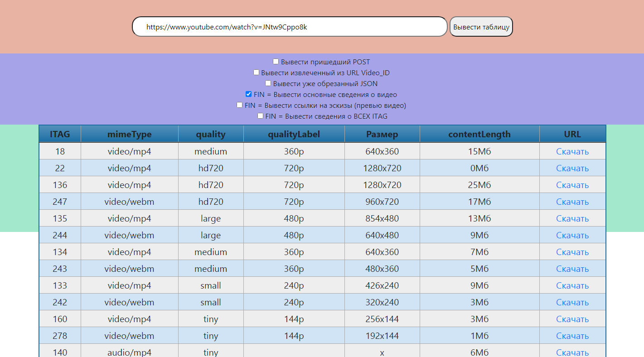Screen dimensions: 644x357
Task: Select the '1Мб' contentLength cell
Action: tap(479, 336)
